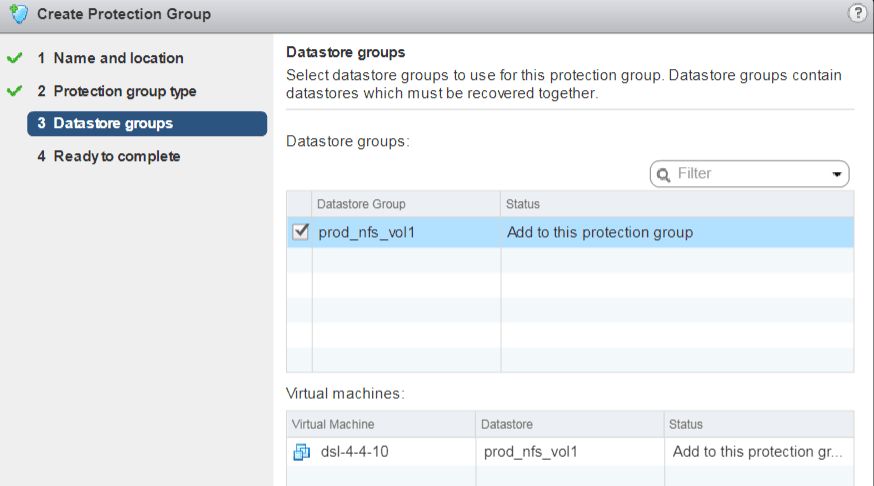Select step 4 Ready to complete
Viewport: 874px width, 486px height.
tap(116, 156)
